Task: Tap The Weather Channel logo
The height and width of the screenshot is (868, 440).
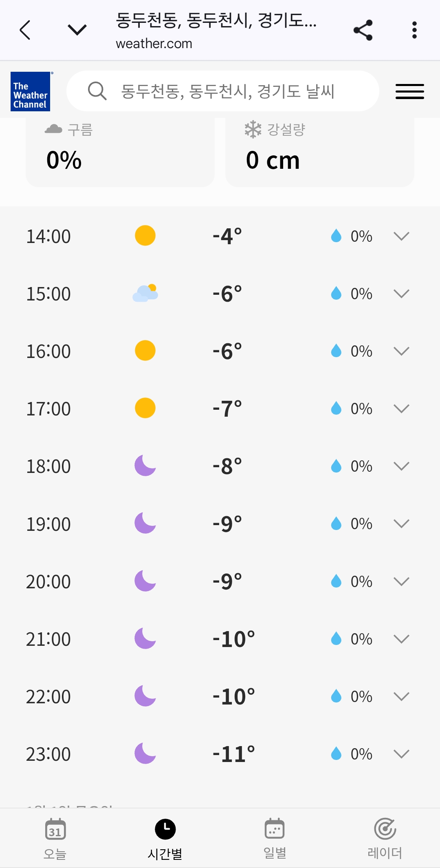Action: [31, 91]
